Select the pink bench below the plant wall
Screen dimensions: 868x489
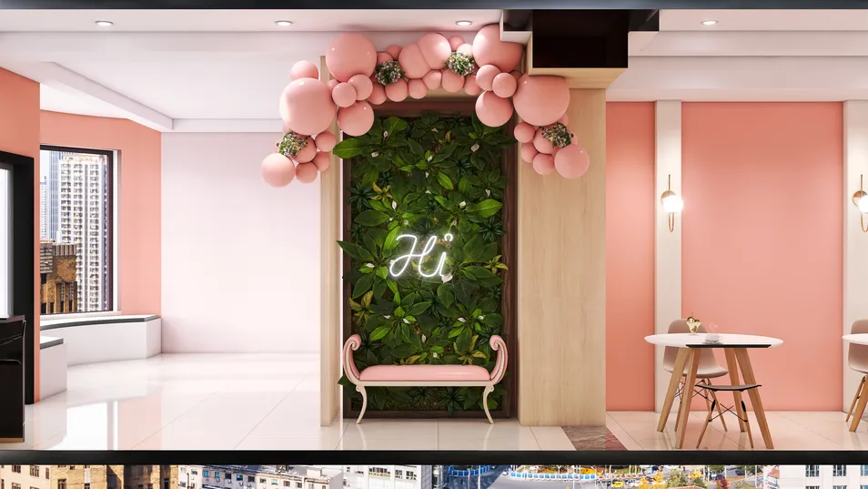(424, 372)
